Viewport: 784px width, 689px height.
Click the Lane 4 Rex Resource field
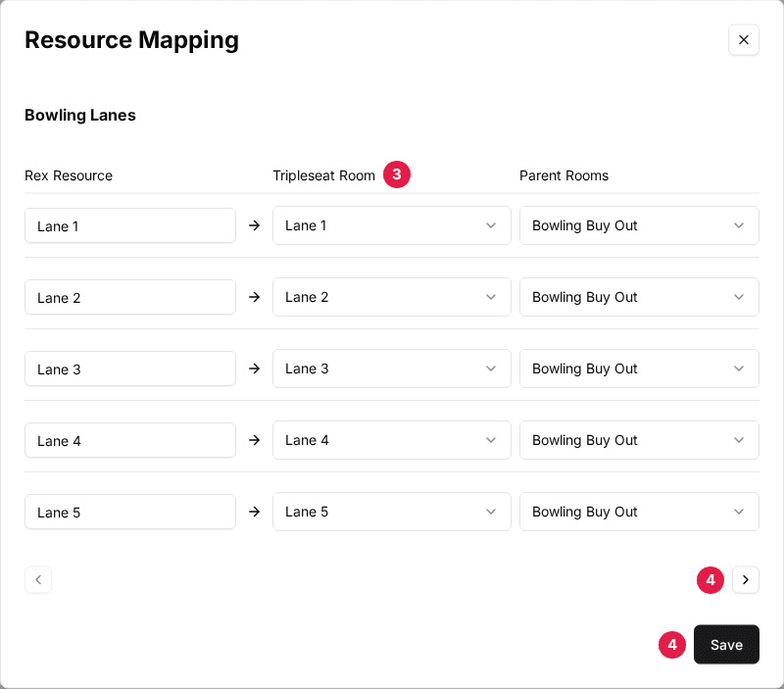tap(130, 440)
